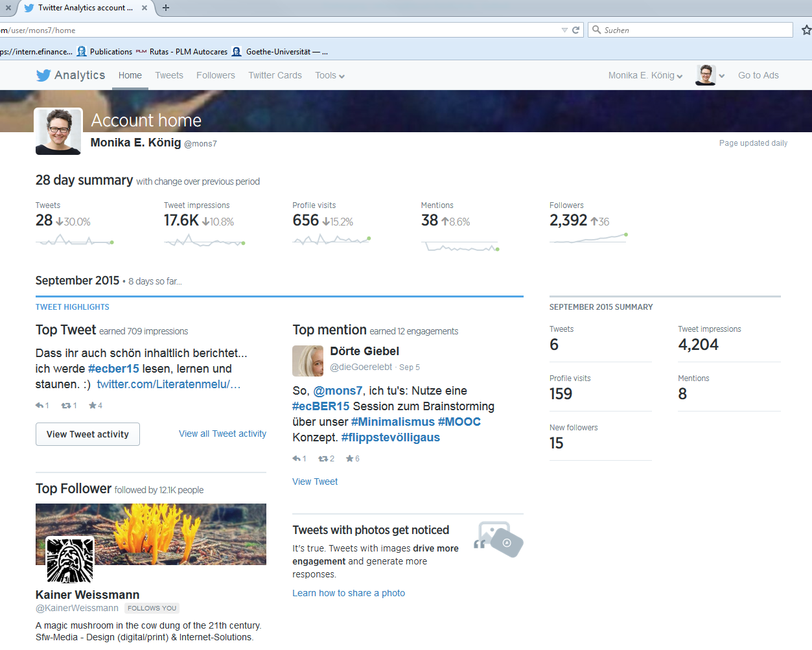
Task: Click the Followers sparkline chart
Action: (588, 238)
